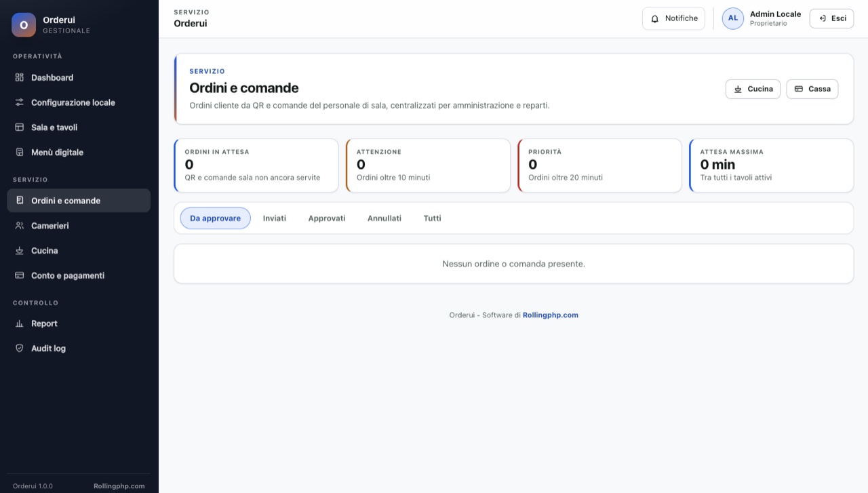Switch to the Inviati tab
Image resolution: width=868 pixels, height=493 pixels.
275,218
